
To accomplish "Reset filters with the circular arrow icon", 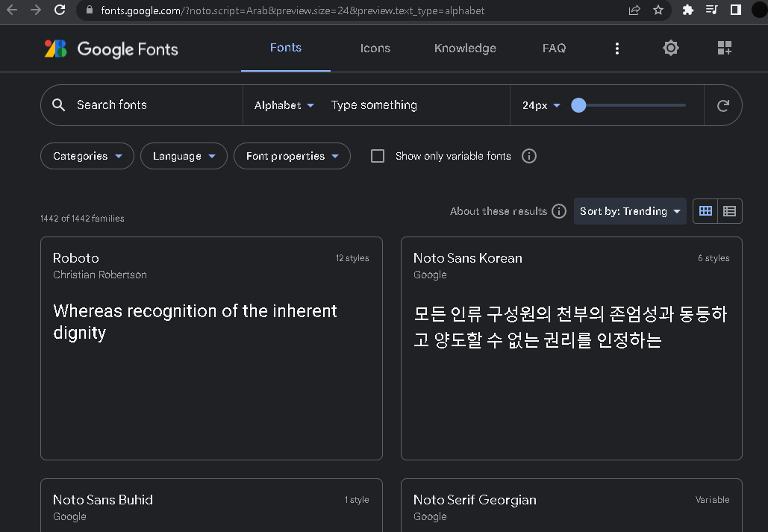I will click(723, 105).
